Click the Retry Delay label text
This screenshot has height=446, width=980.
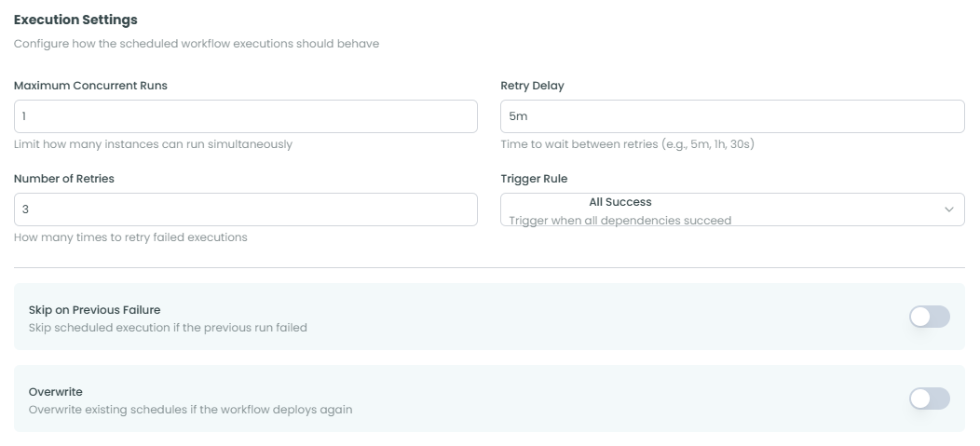tap(532, 86)
